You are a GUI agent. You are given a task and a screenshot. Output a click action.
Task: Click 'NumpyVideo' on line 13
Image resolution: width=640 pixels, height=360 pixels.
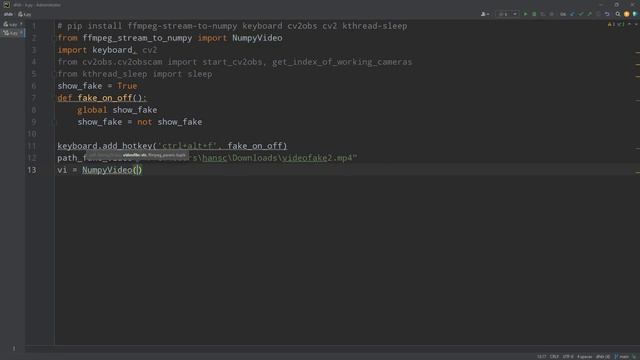tap(107, 170)
